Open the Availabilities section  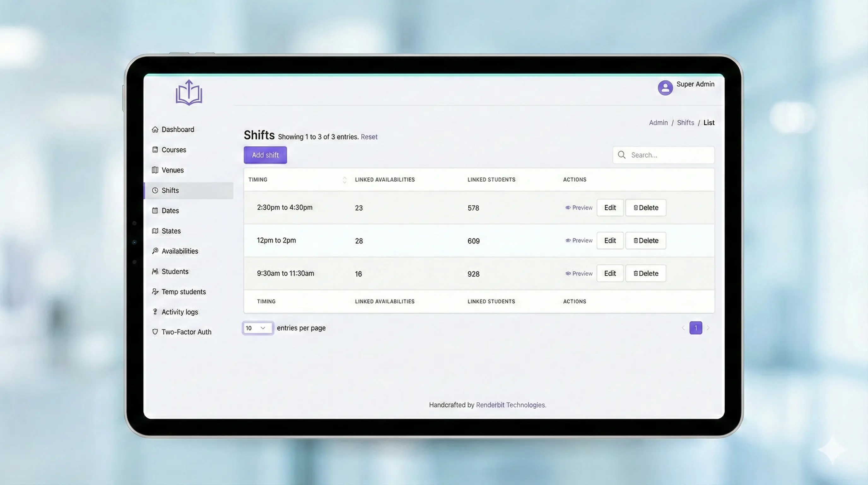[179, 251]
